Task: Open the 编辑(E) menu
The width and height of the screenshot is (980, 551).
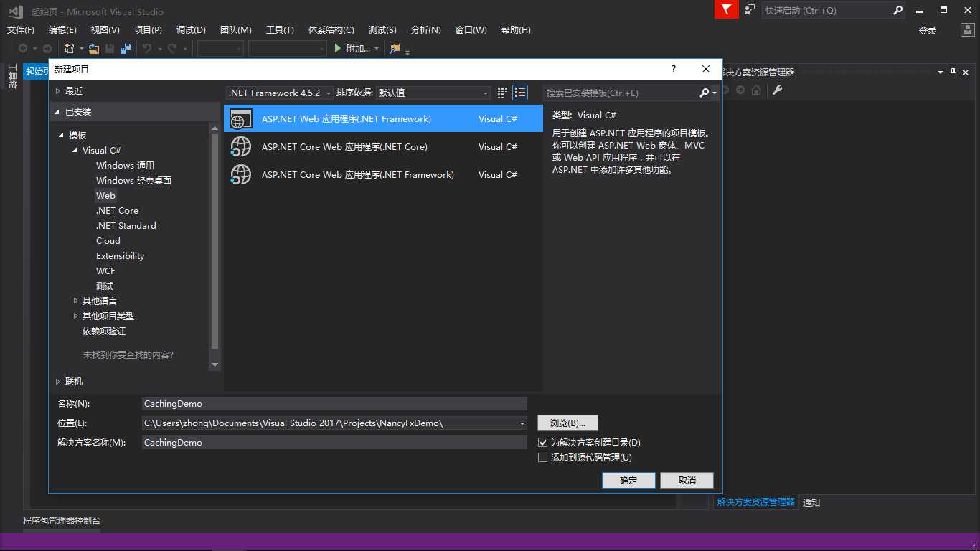Action: (x=62, y=29)
